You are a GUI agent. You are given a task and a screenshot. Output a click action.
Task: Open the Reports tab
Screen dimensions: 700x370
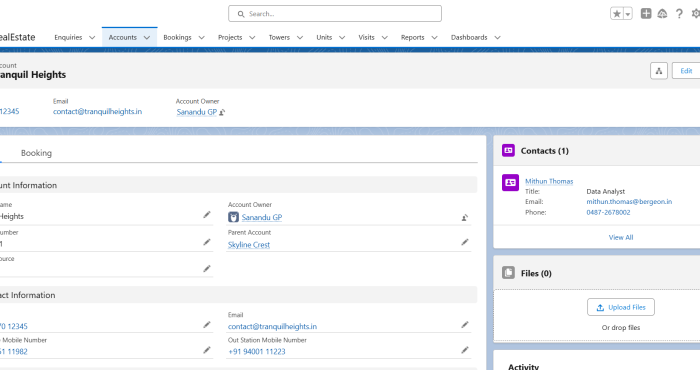tap(412, 37)
